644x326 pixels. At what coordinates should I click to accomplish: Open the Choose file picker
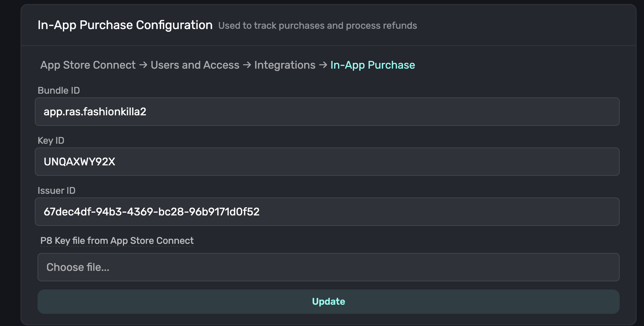pyautogui.click(x=327, y=267)
